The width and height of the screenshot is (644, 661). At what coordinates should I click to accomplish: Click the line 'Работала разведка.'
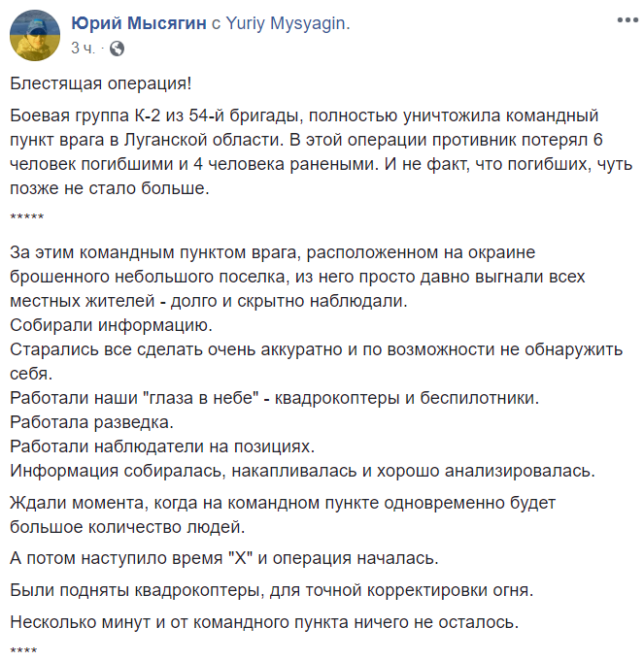tap(92, 422)
